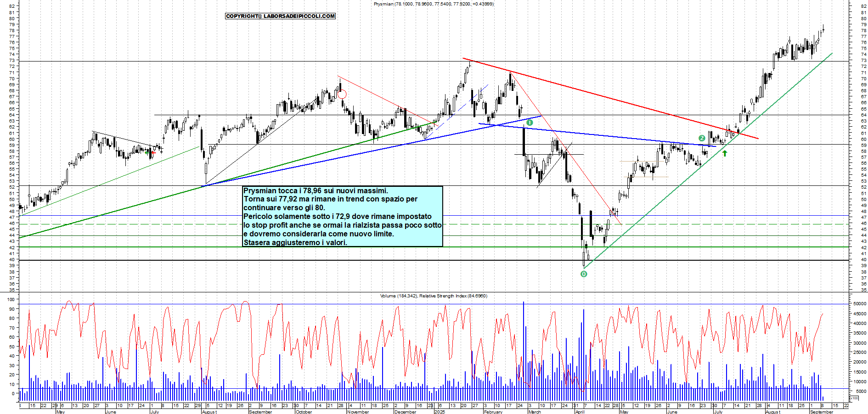Click the line 'Prysmian tocca i 78,96 sui nuovi massimi.'
The height and width of the screenshot is (414, 868).
coord(316,190)
